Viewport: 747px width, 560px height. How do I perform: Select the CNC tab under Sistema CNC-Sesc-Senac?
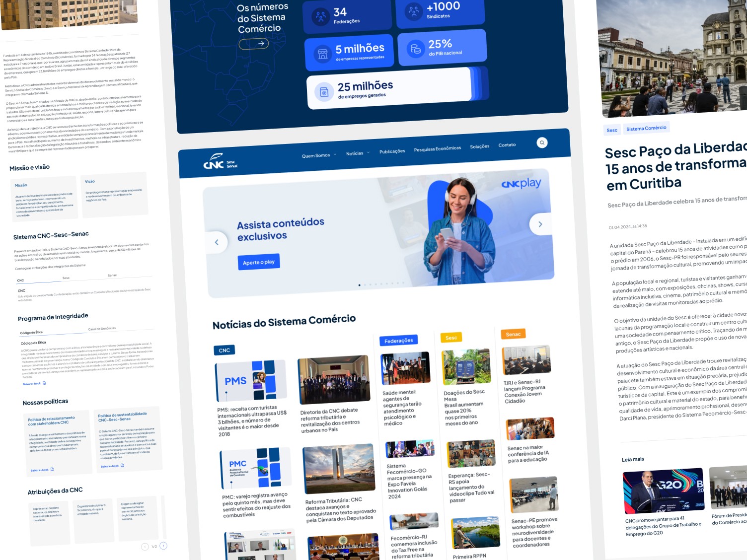pyautogui.click(x=20, y=280)
